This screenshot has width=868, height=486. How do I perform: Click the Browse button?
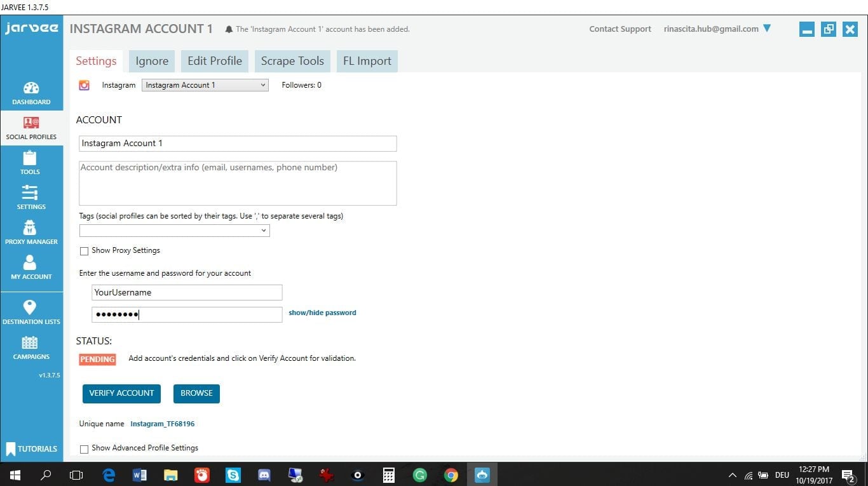(x=196, y=393)
